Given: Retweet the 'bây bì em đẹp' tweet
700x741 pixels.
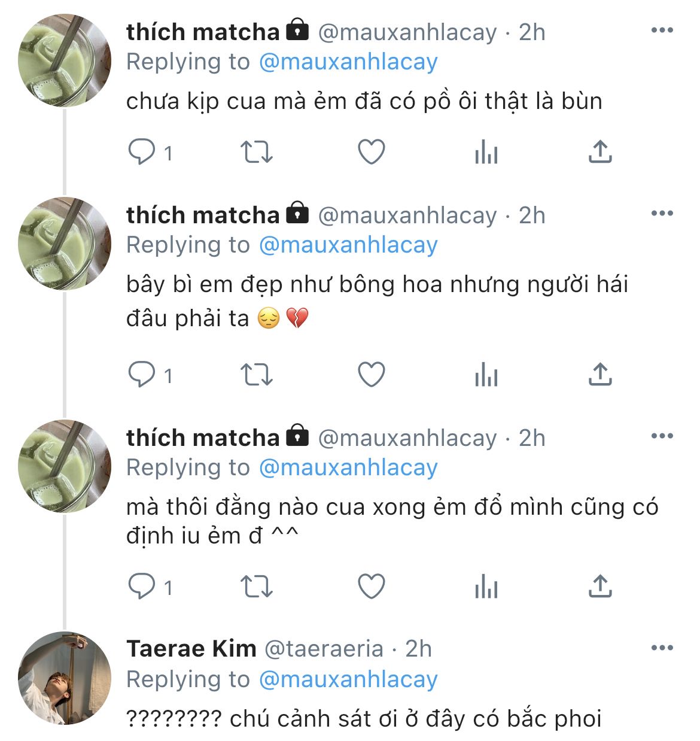Looking at the screenshot, I should click(x=257, y=375).
